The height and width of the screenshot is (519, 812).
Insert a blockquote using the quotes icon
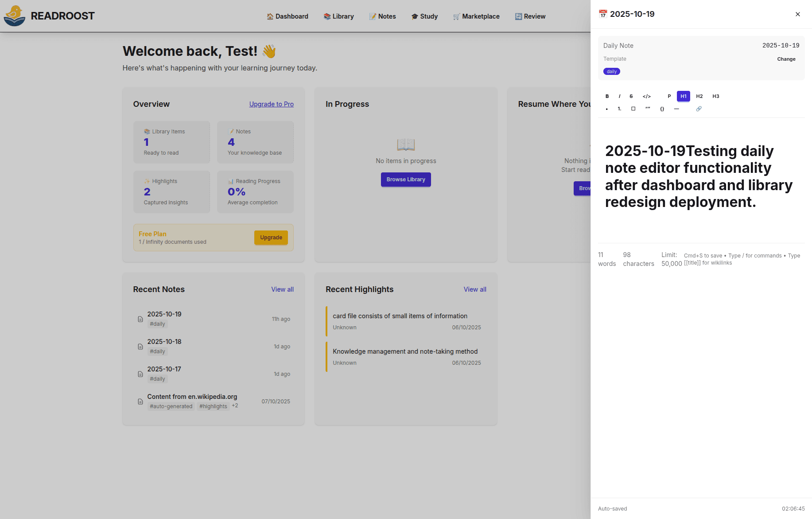pos(648,109)
